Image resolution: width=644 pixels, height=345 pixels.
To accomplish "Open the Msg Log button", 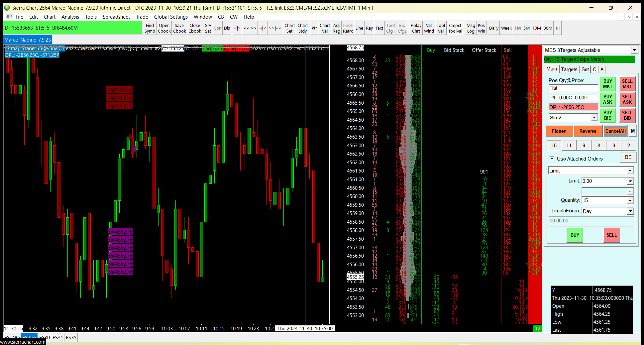I will tap(471, 28).
